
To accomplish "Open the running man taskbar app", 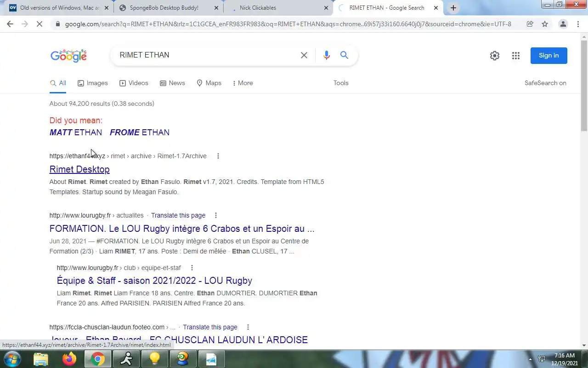I will pos(126,359).
